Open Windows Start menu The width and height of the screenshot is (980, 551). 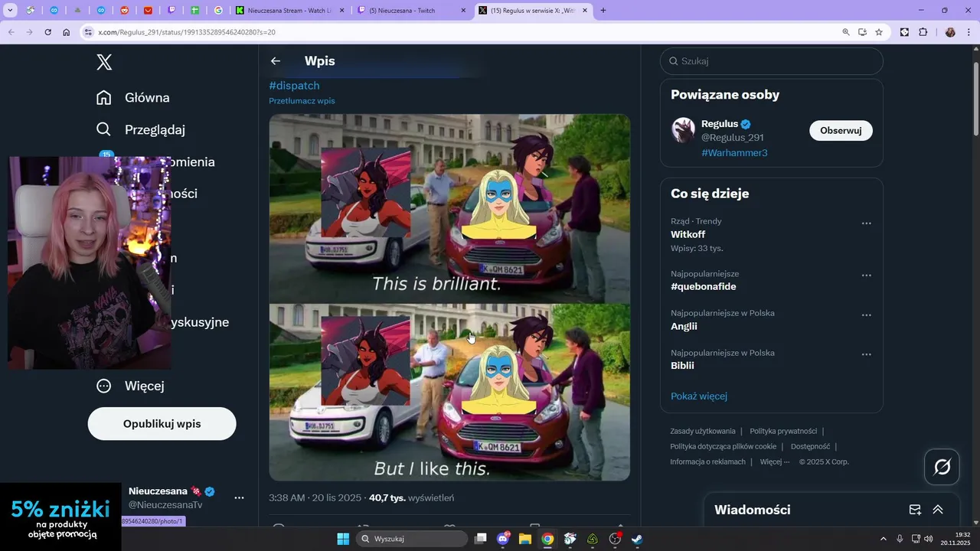(x=343, y=539)
